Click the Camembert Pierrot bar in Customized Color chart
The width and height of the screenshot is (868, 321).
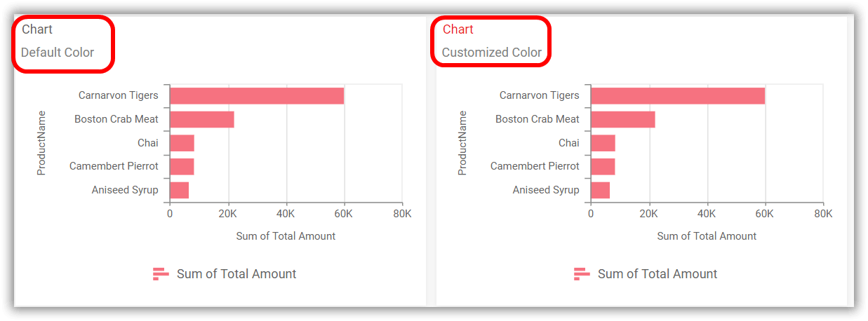point(603,167)
